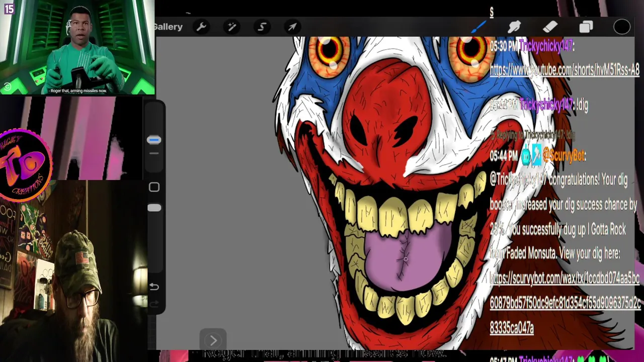Viewport: 644px width, 362px height.
Task: Click the 15 badge on video overlay
Action: (x=9, y=9)
